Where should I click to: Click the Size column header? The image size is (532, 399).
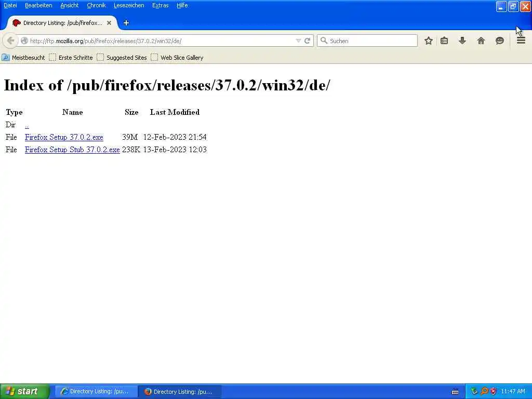[131, 112]
